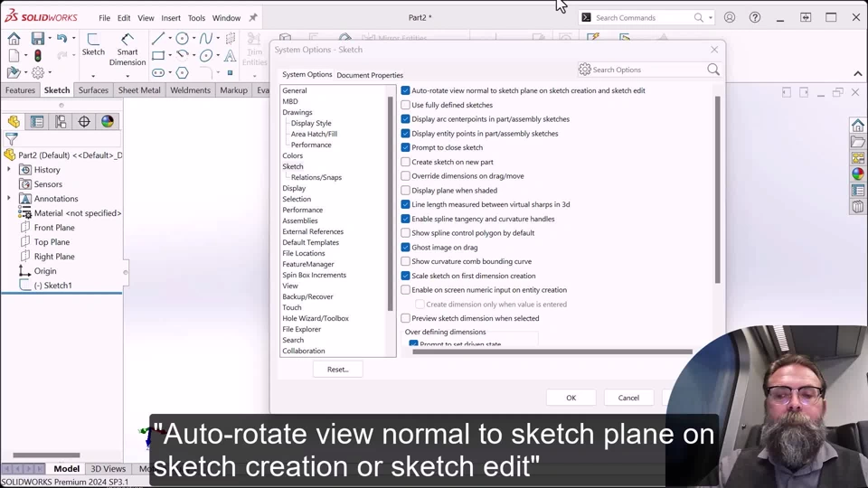Toggle Ghost image on drag
This screenshot has width=868, height=488.
(405, 248)
